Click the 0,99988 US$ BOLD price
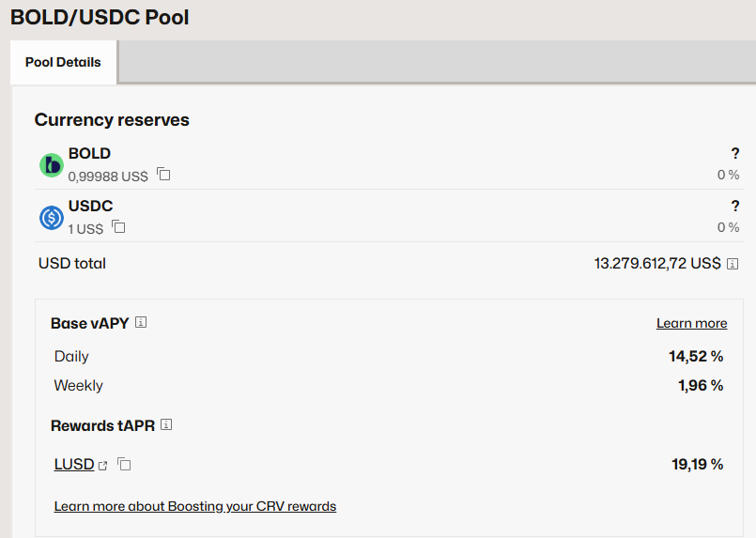Screen dimensions: 756x538 [x=108, y=177]
